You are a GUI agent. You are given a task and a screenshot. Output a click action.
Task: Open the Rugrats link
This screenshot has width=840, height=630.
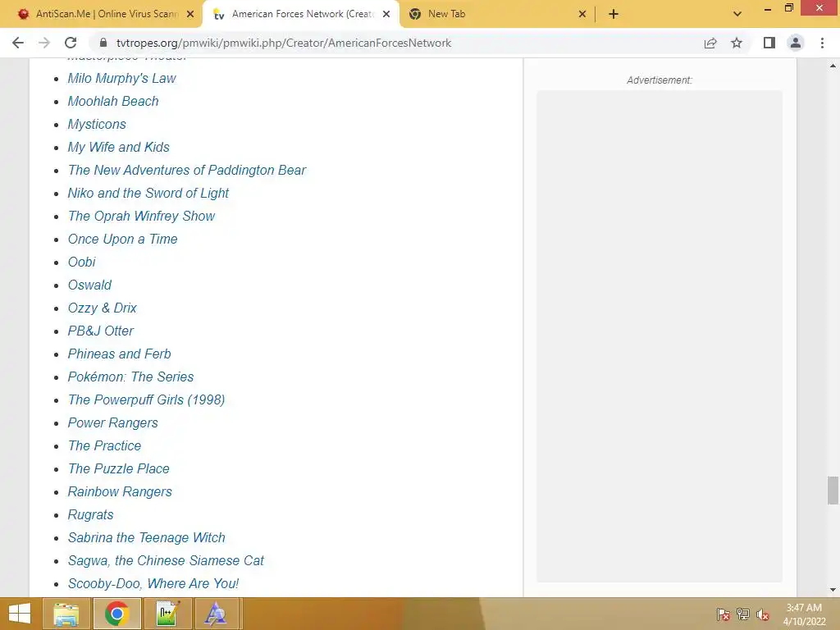(x=90, y=515)
